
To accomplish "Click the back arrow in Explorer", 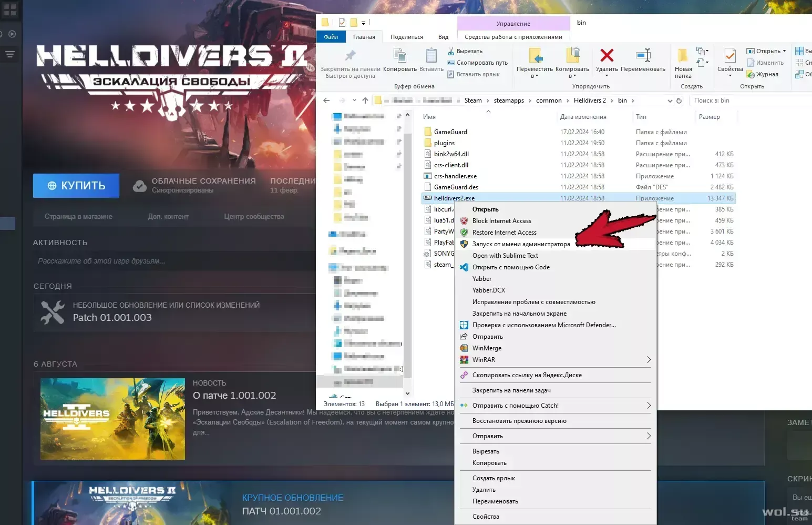I will click(326, 100).
